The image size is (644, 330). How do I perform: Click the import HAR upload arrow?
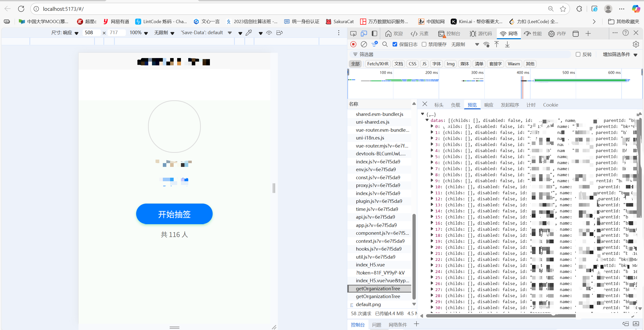click(497, 44)
